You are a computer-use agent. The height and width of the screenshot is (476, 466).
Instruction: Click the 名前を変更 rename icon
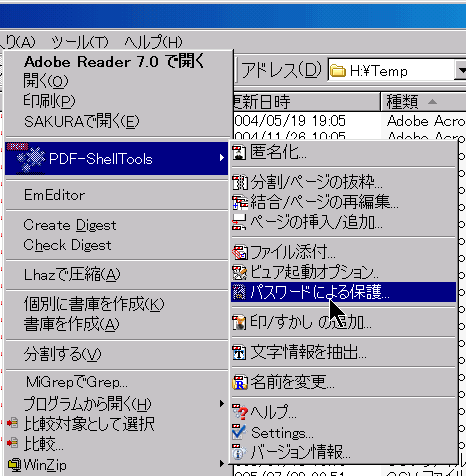point(240,382)
